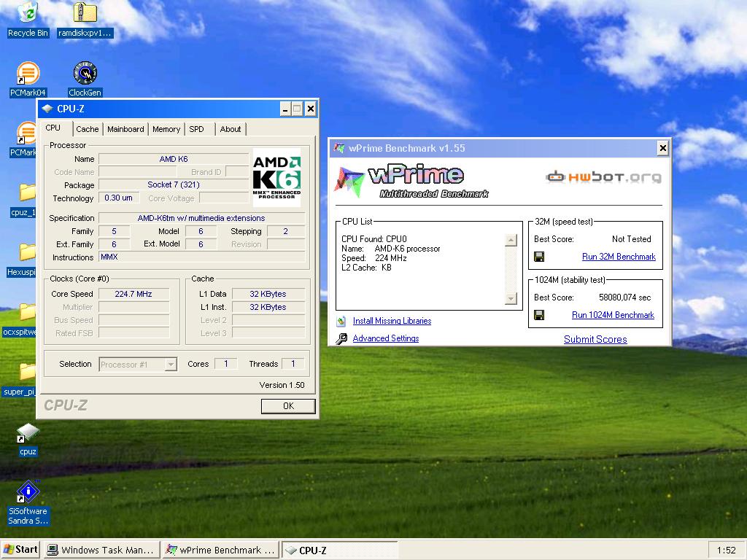Image resolution: width=747 pixels, height=560 pixels.
Task: Click CPU List scrollbar down arrow
Action: click(511, 298)
